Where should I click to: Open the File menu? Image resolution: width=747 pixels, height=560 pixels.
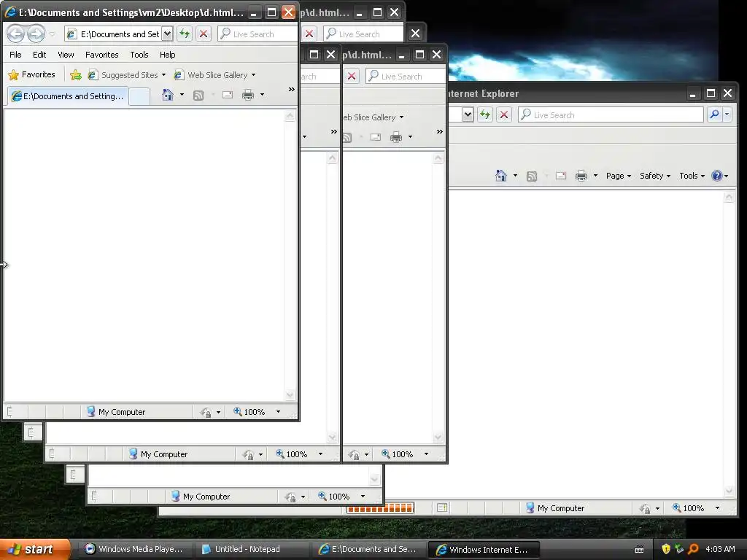coord(15,55)
